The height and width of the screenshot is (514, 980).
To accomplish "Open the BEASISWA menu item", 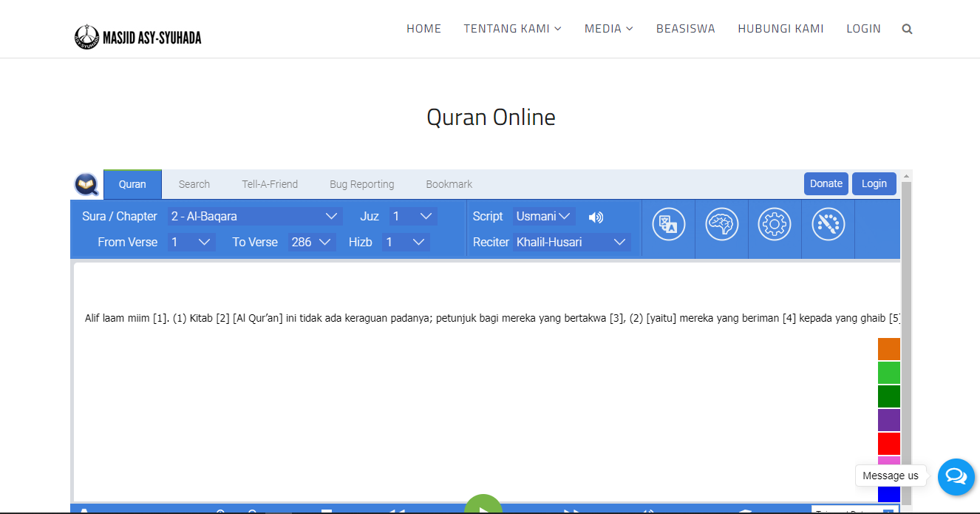I will (x=686, y=29).
